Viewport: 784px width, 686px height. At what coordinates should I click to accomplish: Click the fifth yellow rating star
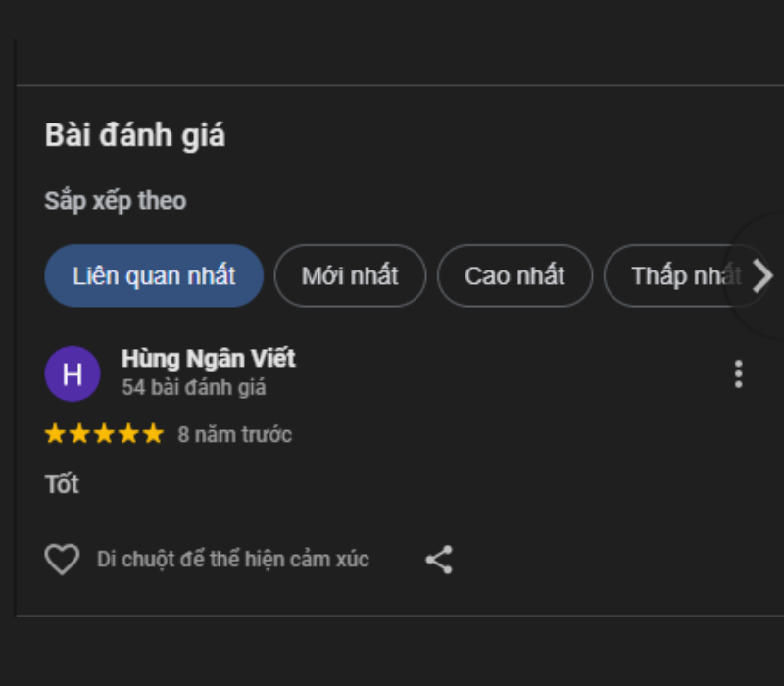[154, 434]
